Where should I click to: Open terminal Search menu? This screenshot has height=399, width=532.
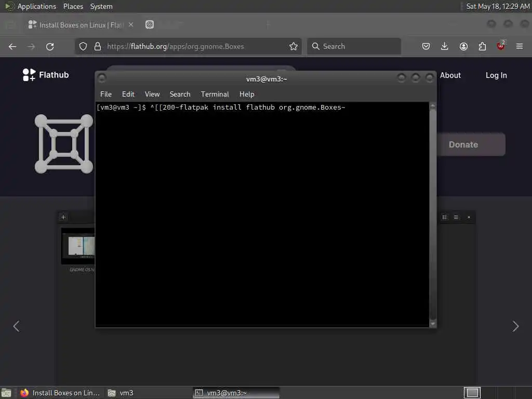coord(180,95)
